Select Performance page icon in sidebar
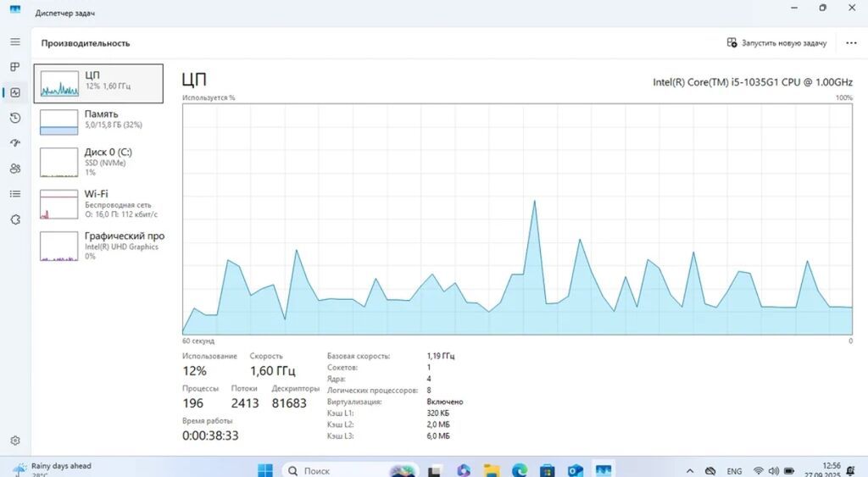 pyautogui.click(x=15, y=92)
